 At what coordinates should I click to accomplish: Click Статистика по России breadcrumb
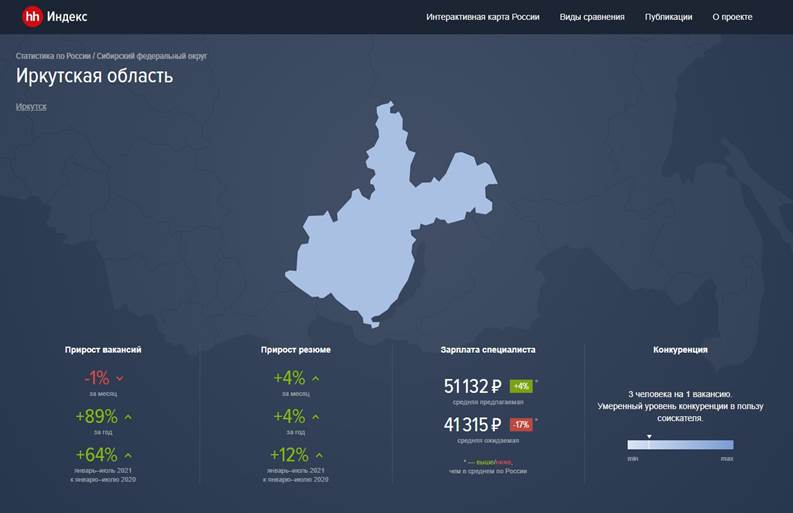(53, 56)
